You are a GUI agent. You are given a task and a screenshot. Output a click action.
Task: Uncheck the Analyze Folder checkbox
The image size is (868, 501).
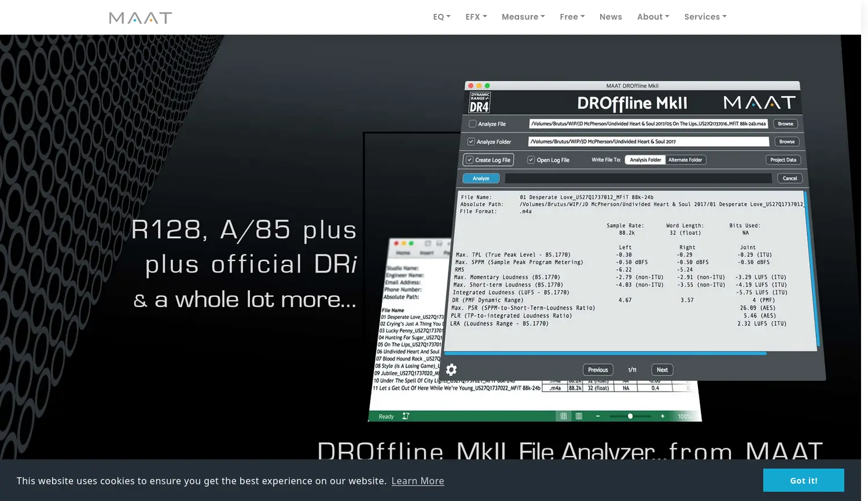tap(471, 142)
